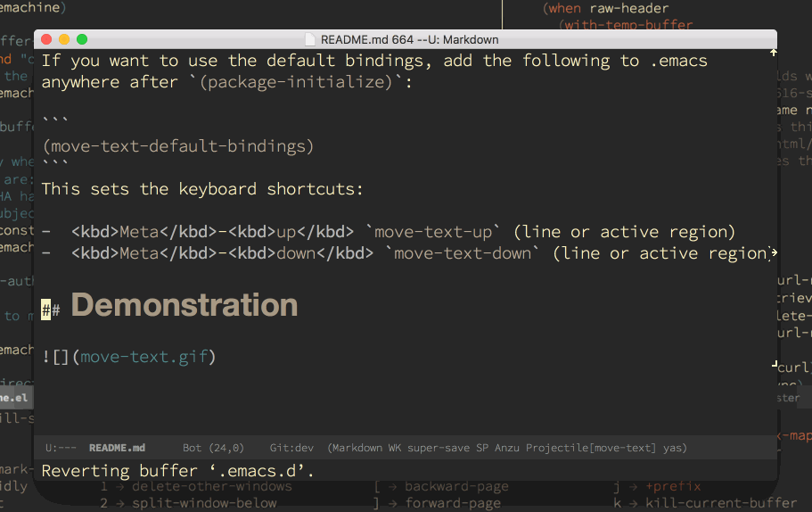Close the README.md Emacs window
The height and width of the screenshot is (512, 812).
coord(46,39)
